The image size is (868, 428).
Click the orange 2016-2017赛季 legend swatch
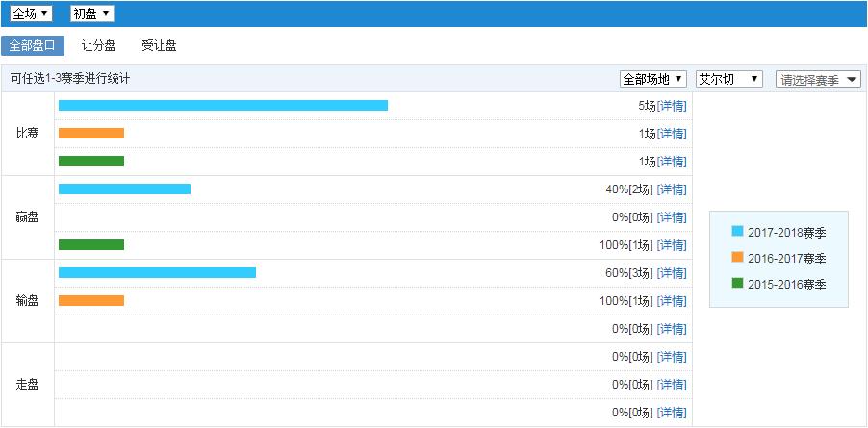tap(737, 258)
